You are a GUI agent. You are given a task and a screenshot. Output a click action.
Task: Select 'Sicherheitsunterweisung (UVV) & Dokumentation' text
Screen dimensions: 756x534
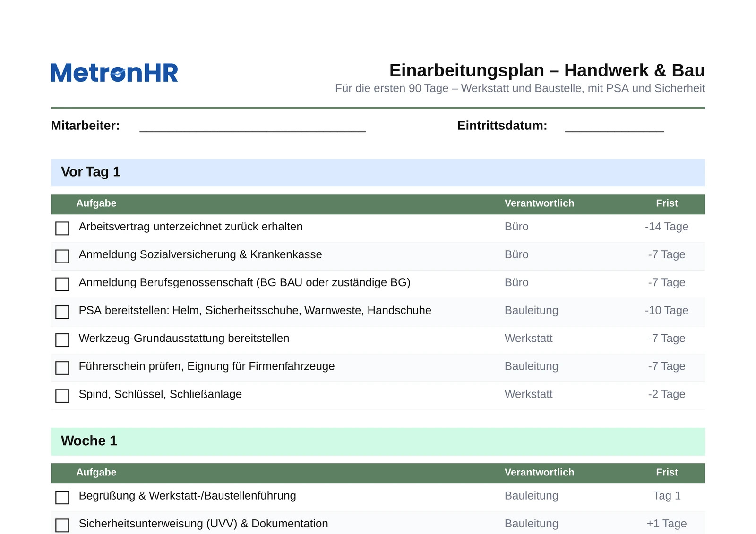click(204, 523)
